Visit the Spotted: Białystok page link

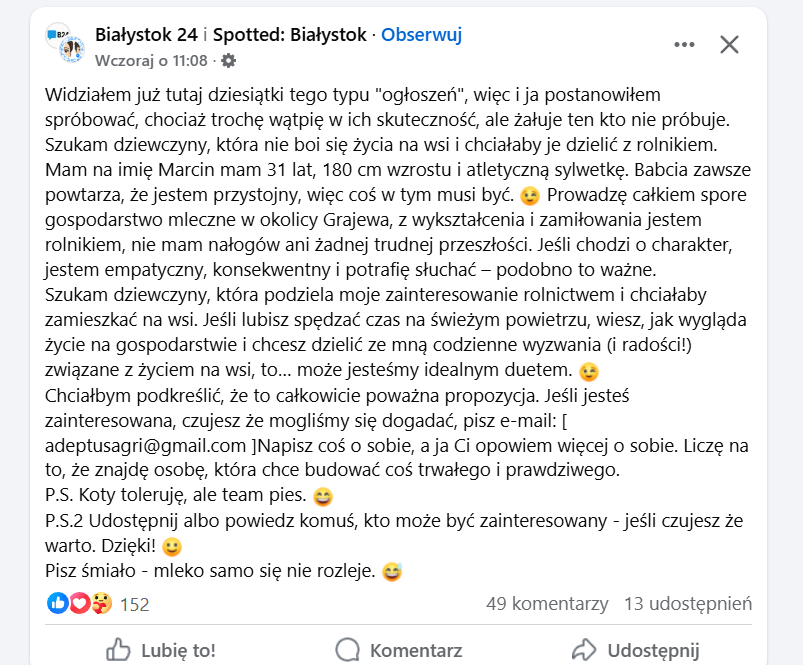coord(290,35)
